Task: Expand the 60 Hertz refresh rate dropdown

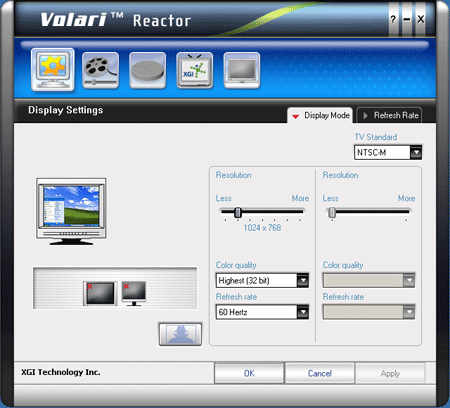Action: coord(262,312)
